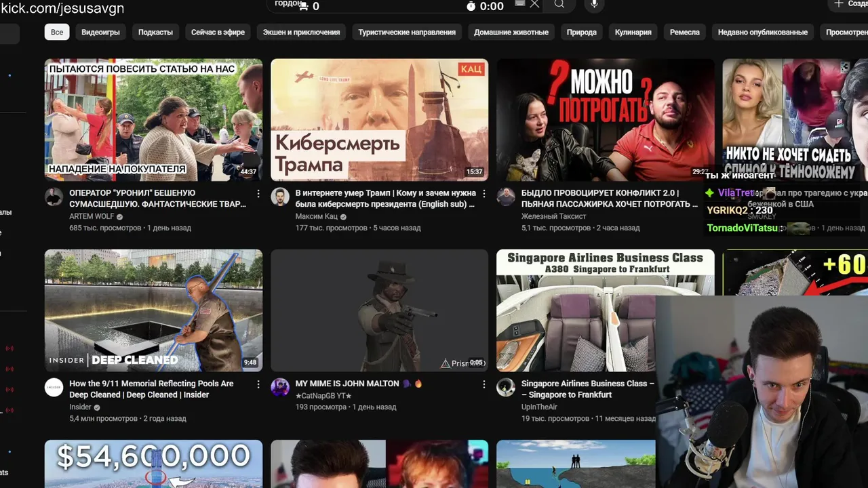The image size is (868, 488).
Task: Click the КАЦ badge on thumbnail
Action: [472, 68]
